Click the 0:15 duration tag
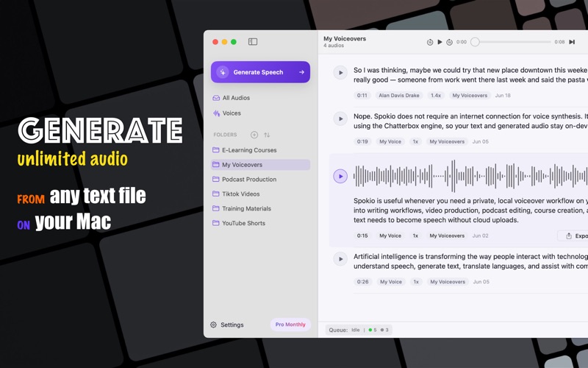Screen dimensions: 588x368 362,236
